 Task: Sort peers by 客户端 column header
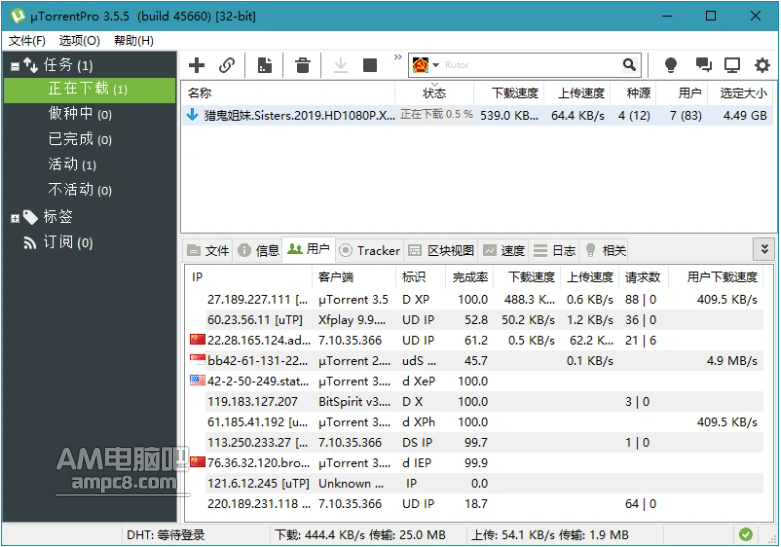pyautogui.click(x=354, y=277)
